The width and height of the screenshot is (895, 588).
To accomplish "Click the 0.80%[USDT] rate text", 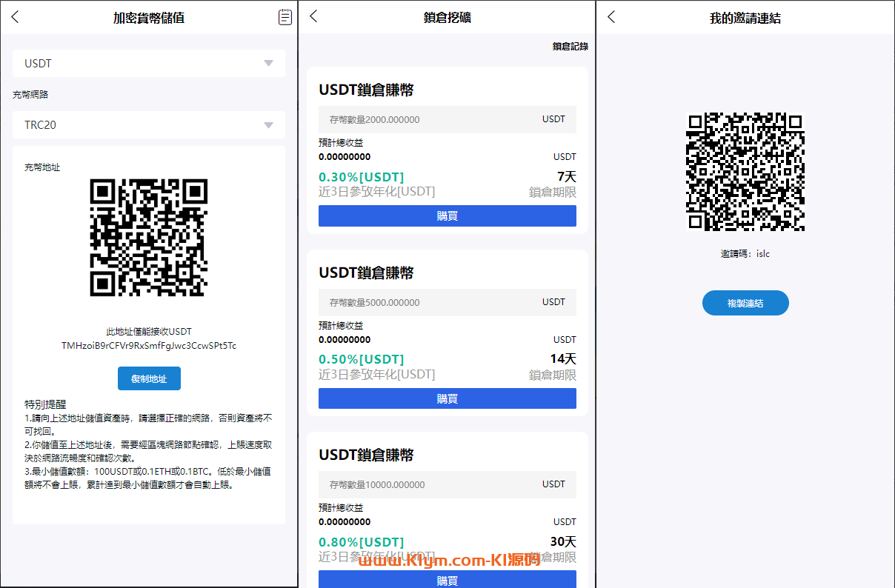I will click(362, 542).
